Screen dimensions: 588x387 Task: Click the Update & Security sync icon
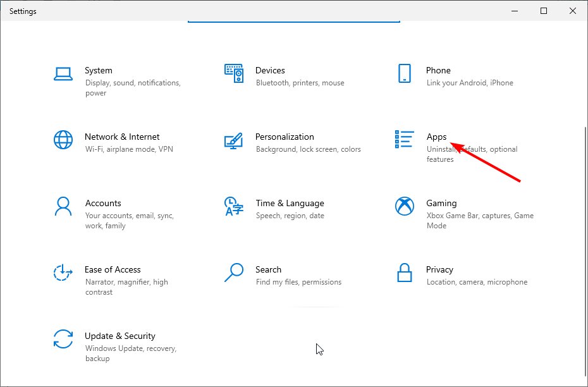pos(63,339)
